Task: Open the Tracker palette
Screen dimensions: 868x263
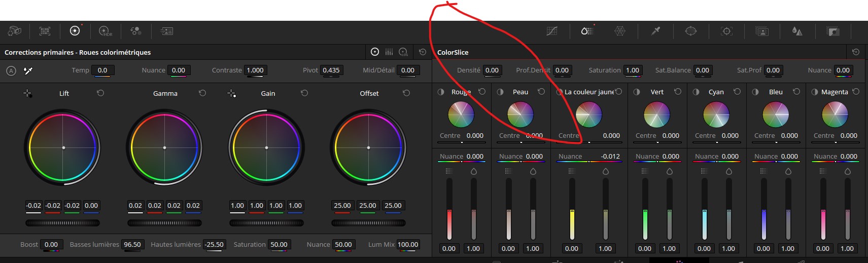Action: point(726,31)
